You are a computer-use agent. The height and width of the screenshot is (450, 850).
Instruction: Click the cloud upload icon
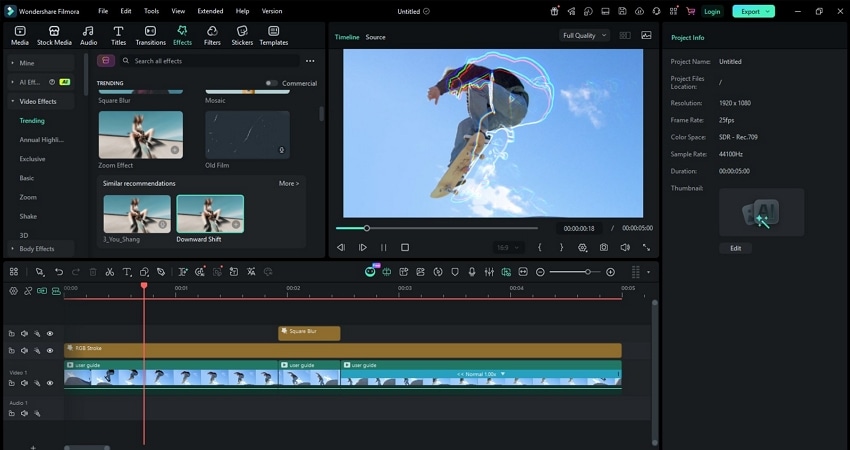[640, 11]
